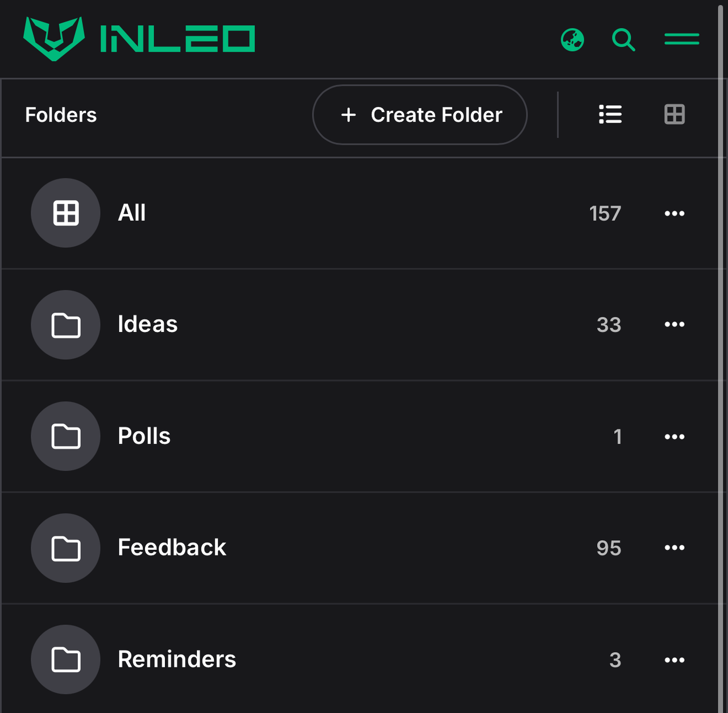
Task: Click the INLEO lion logo
Action: click(54, 39)
